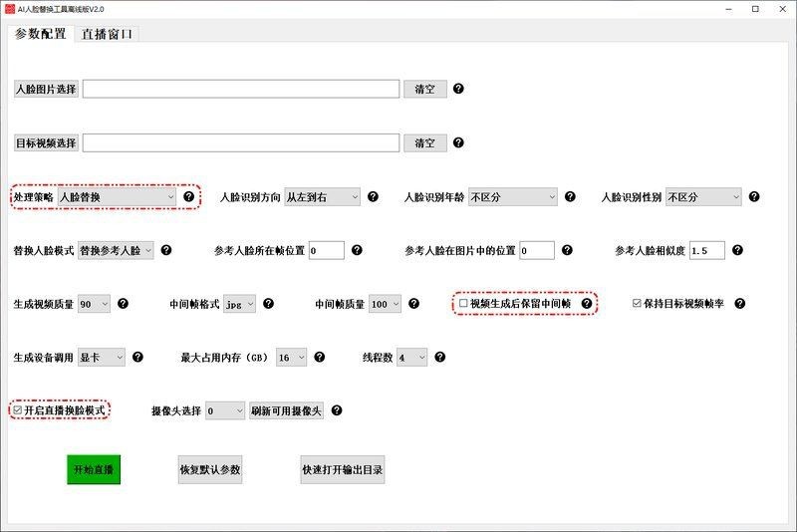Viewport: 797px width, 532px height.
Task: Open 中间帧格式 dropdown showing jpg
Action: pos(239,304)
